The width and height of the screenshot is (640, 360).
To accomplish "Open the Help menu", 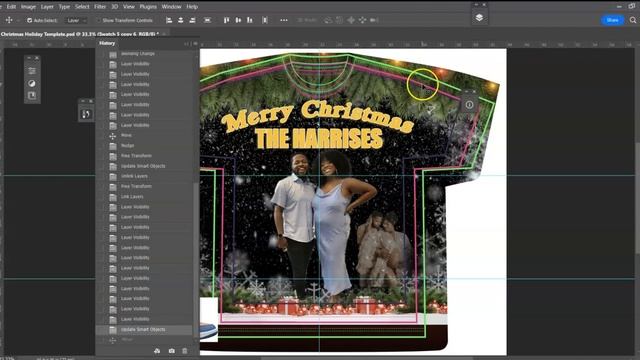I will [x=192, y=7].
